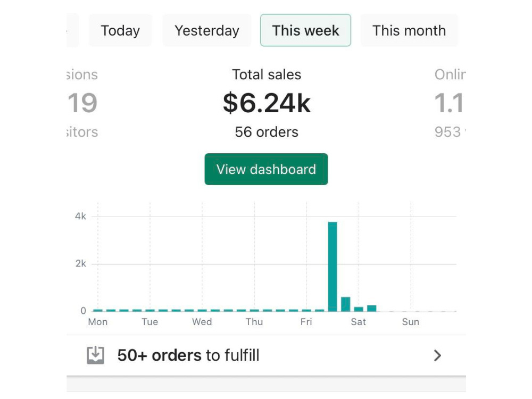Open the orders inbox download icon
The height and width of the screenshot is (399, 532).
[95, 355]
